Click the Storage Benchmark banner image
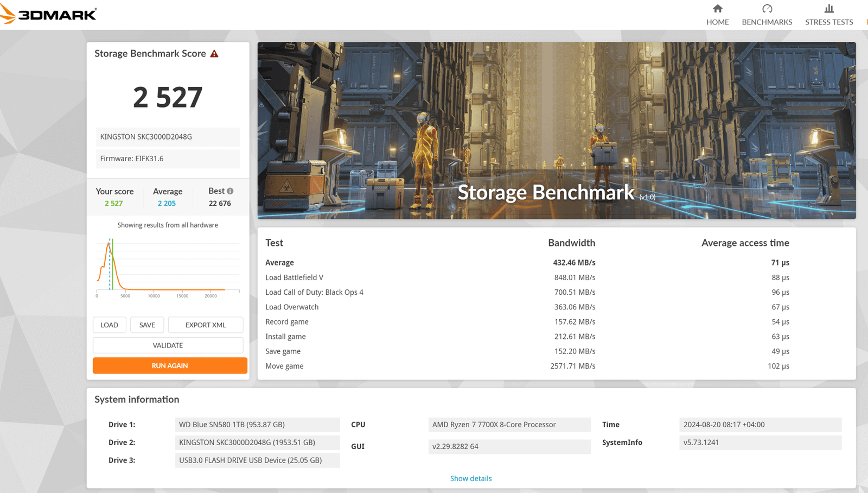The image size is (868, 493). (x=556, y=130)
